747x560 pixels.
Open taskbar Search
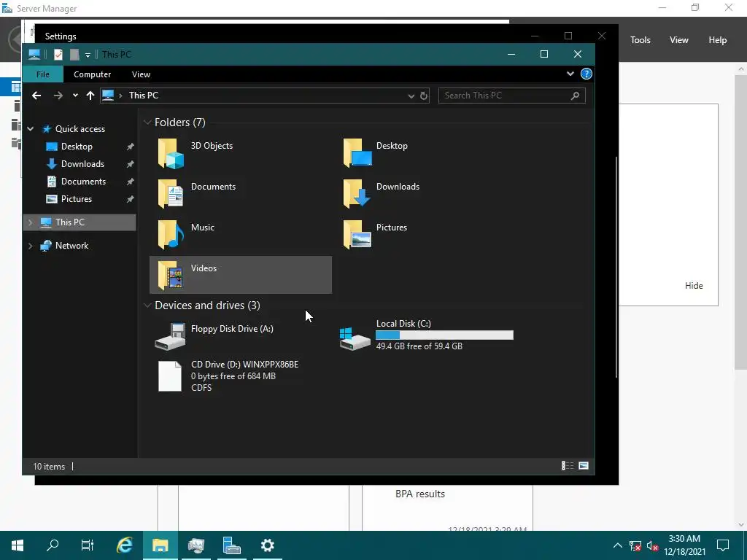(x=53, y=545)
